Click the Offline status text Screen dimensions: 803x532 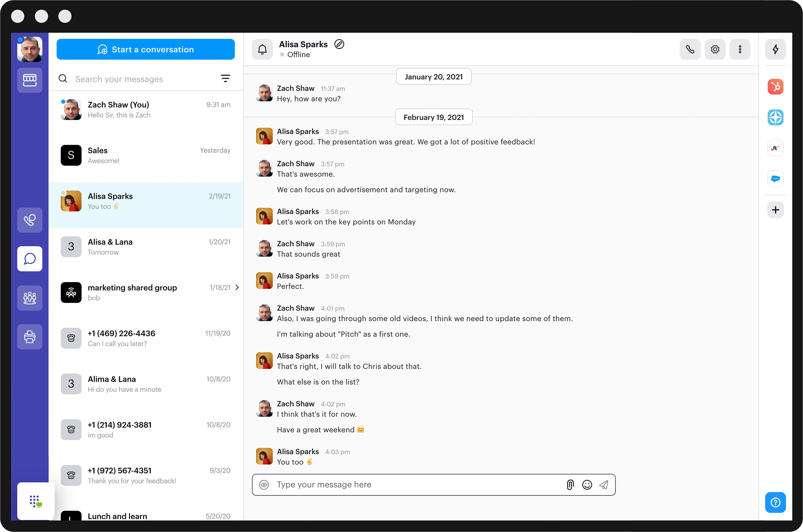pyautogui.click(x=299, y=55)
